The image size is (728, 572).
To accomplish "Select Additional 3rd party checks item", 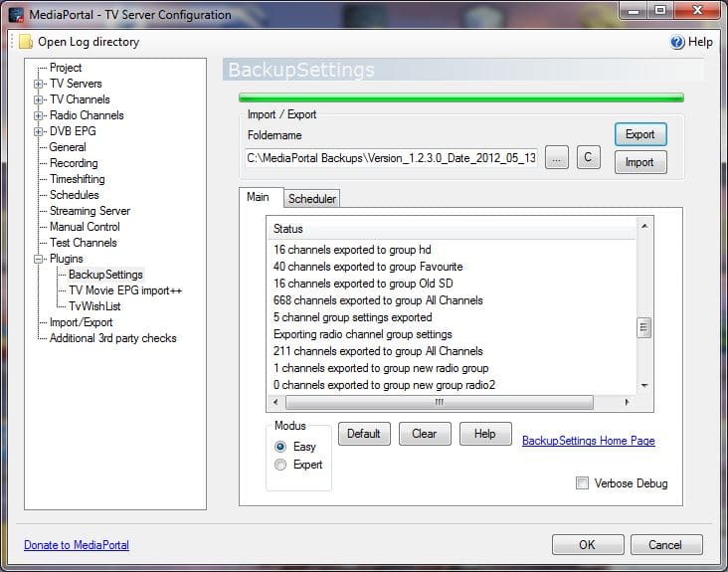I will click(113, 338).
